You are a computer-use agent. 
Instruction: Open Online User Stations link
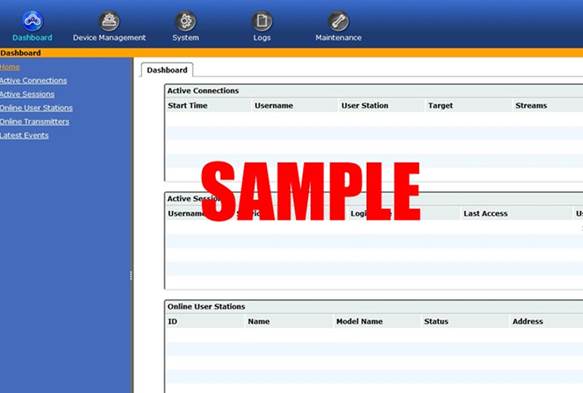click(36, 108)
